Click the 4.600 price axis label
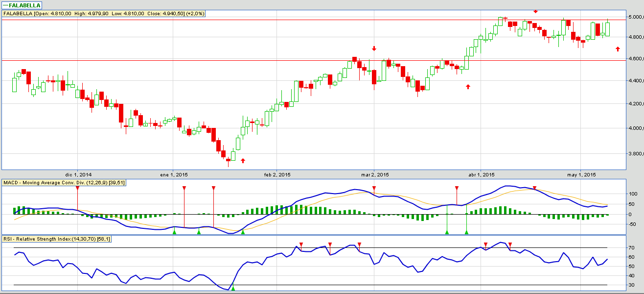 pos(636,59)
